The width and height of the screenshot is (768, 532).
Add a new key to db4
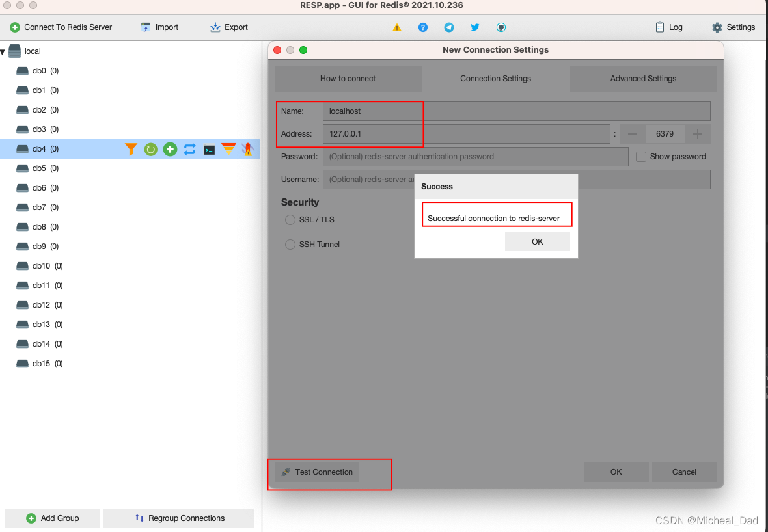pyautogui.click(x=170, y=150)
